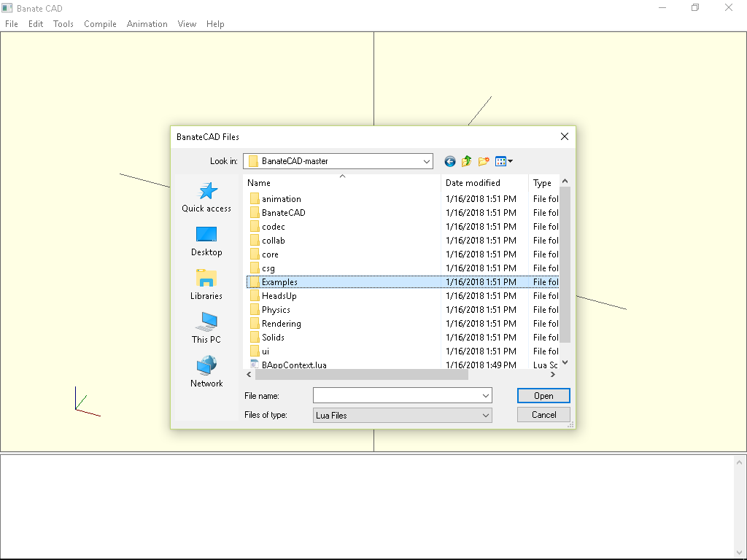Screen dimensions: 747x560
Task: Click the Up One Level folder icon
Action: pos(466,161)
